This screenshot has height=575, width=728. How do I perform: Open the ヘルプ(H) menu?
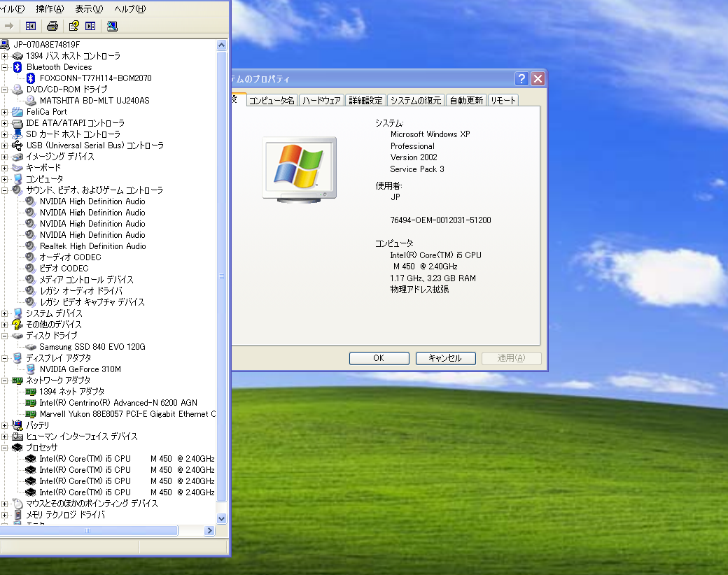(130, 9)
